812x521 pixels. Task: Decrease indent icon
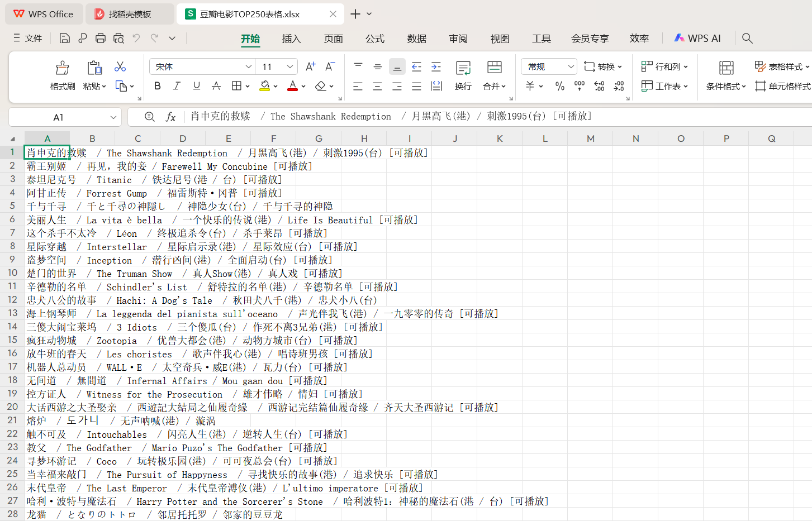416,66
